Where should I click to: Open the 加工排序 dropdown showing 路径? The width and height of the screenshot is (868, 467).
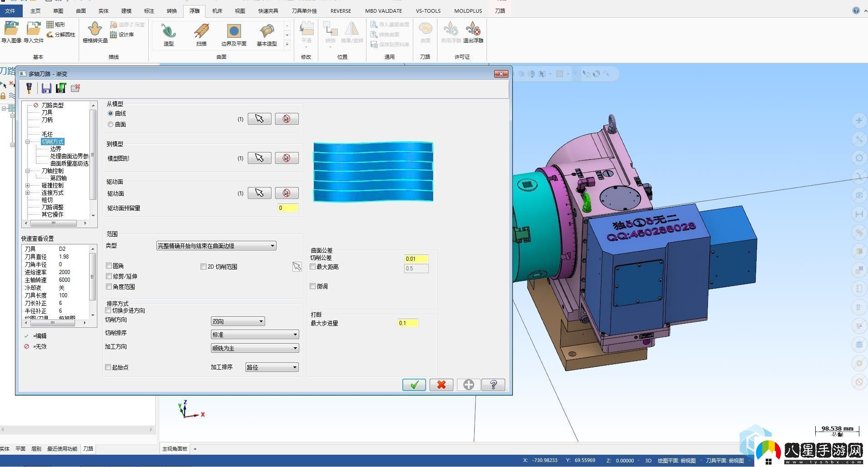[272, 367]
